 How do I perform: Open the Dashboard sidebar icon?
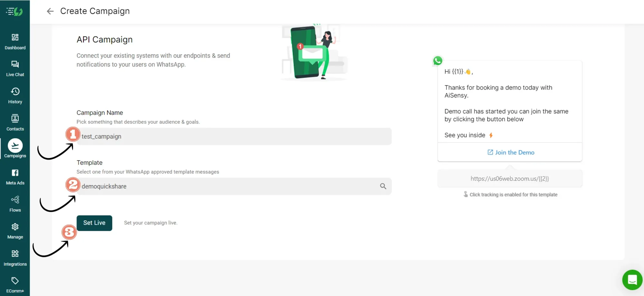tap(15, 42)
